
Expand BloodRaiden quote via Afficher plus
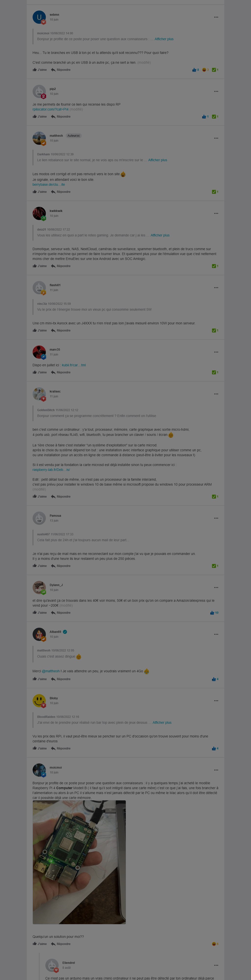162,723
